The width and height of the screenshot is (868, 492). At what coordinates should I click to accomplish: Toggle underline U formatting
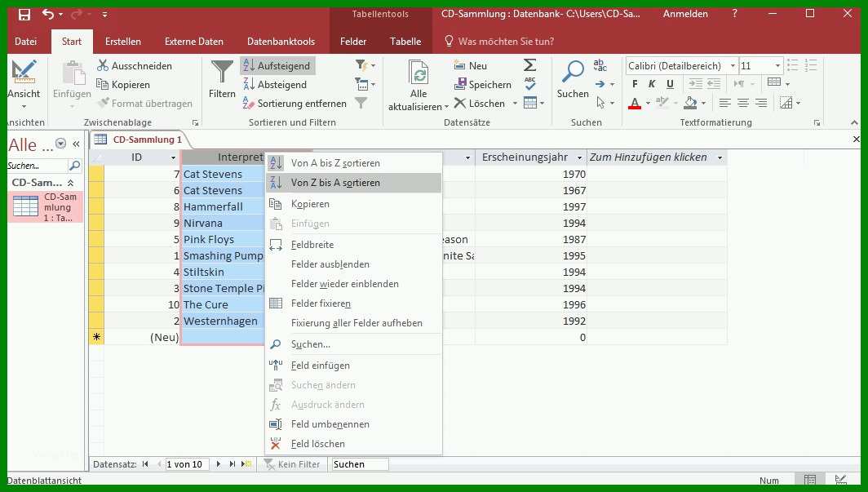tap(670, 84)
